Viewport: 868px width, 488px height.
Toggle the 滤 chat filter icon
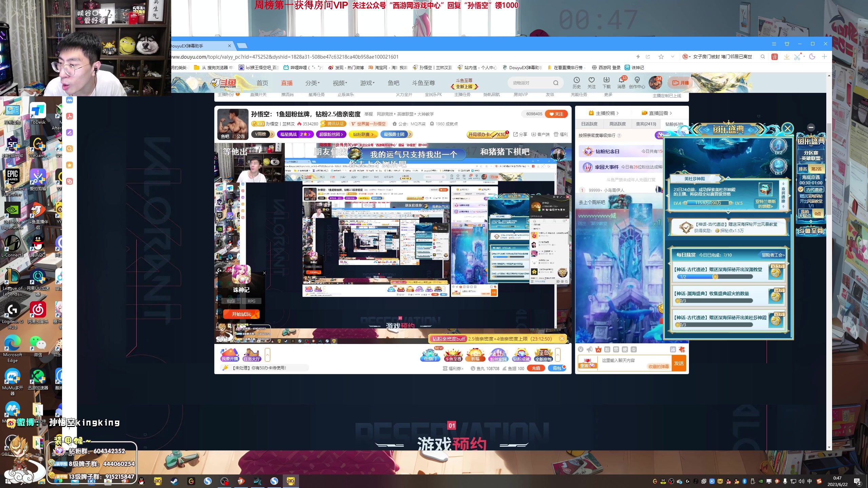point(673,349)
